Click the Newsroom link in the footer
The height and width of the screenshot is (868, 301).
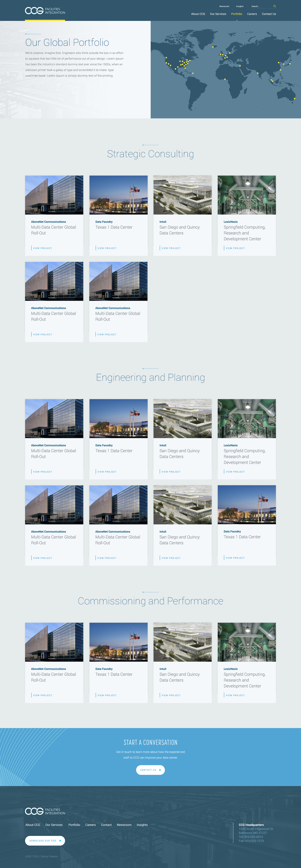coord(124,825)
